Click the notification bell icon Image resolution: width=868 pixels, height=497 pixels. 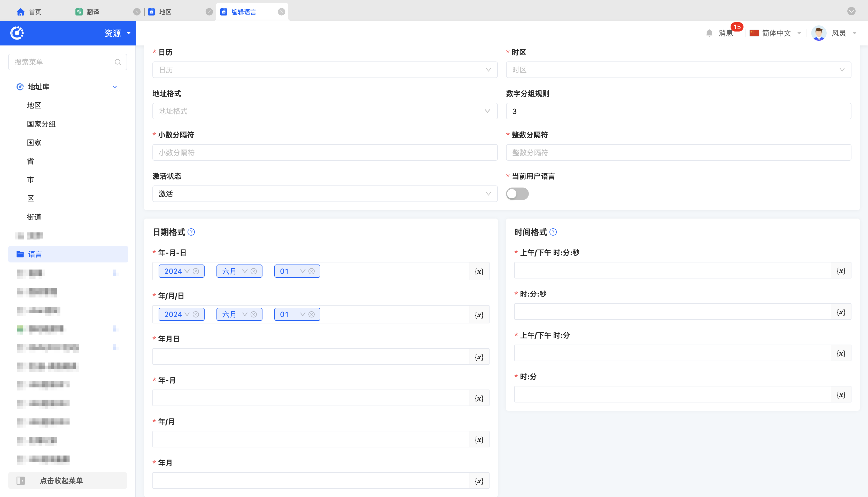coord(709,33)
